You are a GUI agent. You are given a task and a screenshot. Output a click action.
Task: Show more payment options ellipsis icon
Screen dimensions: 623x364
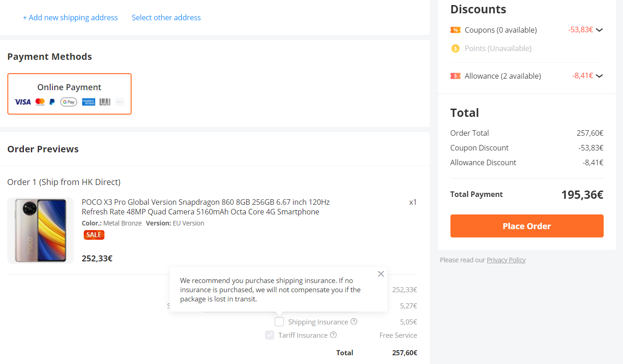point(120,102)
